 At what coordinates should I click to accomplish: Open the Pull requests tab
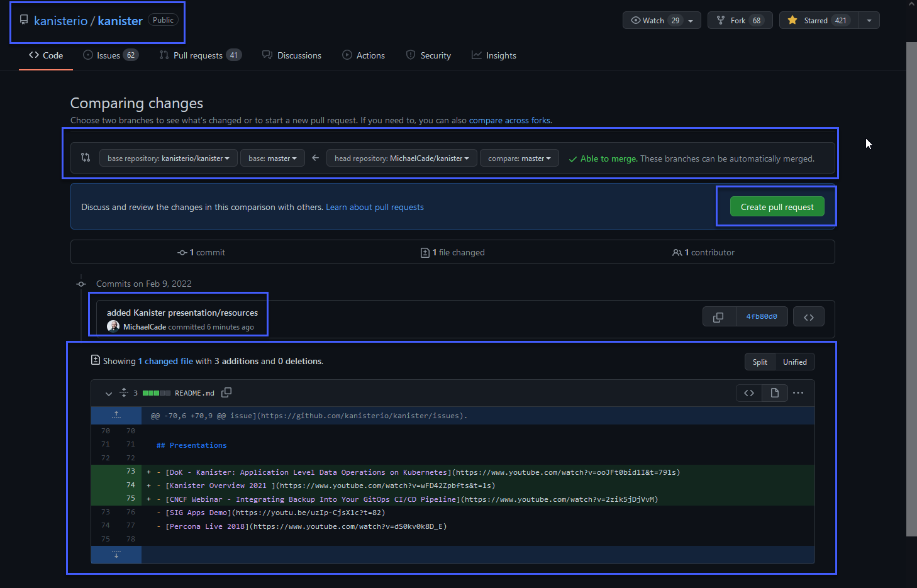199,55
